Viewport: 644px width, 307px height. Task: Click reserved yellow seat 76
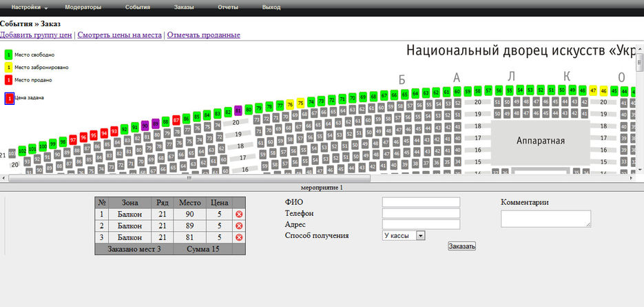290,104
